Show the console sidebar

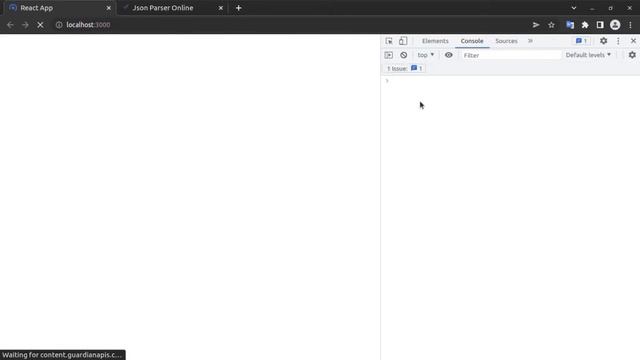click(389, 55)
